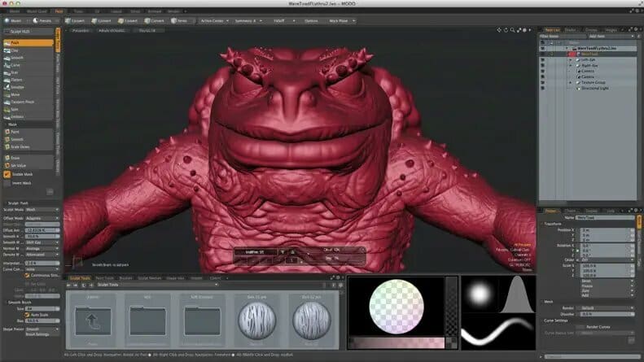This screenshot has width=644, height=362.
Task: Switch to the Brushes bottom tab
Action: (x=125, y=278)
